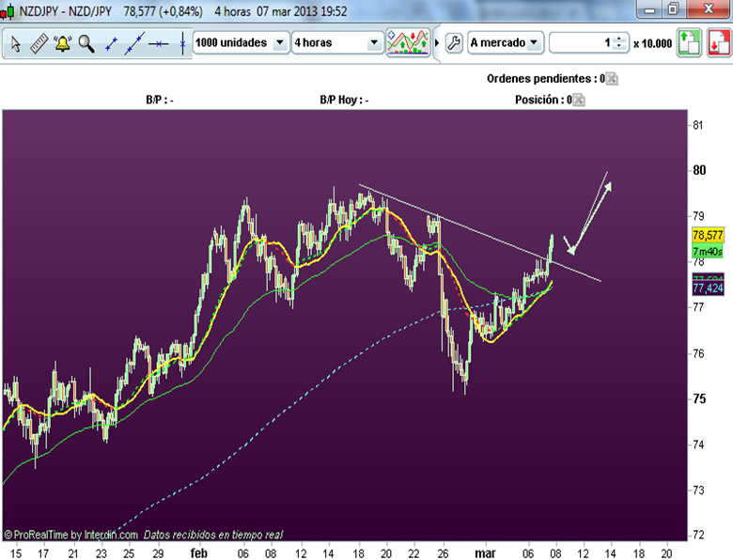Click the x 10.000 multiplier label
This screenshot has width=733, height=560.
pos(652,43)
